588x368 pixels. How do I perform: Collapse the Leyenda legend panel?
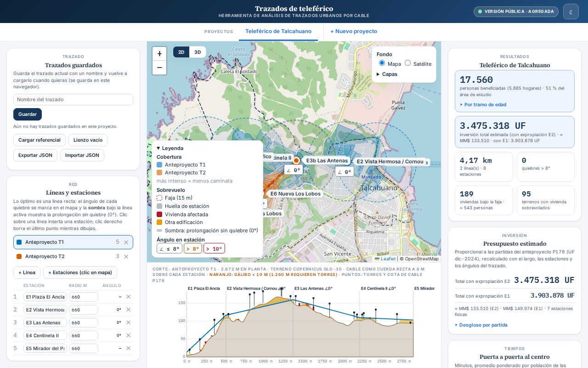point(170,148)
